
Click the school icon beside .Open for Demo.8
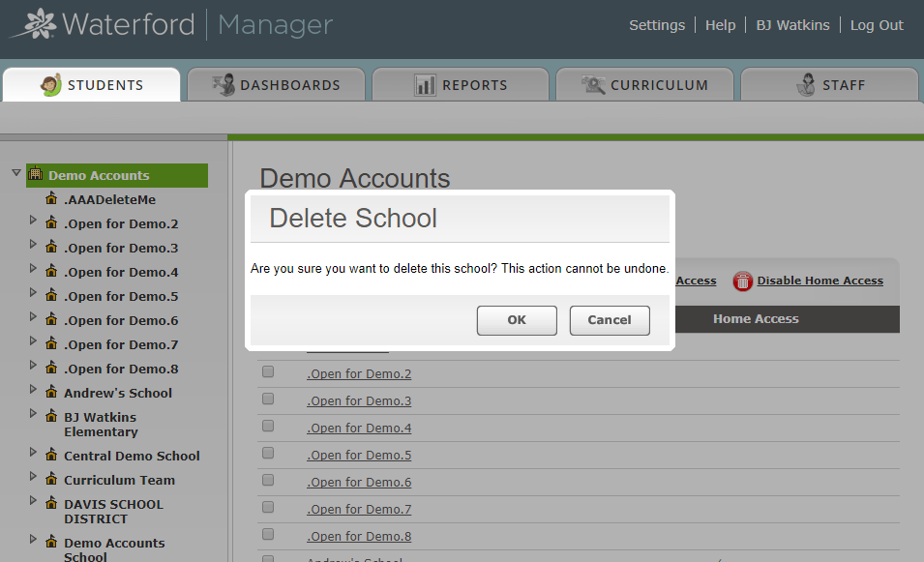(52, 367)
